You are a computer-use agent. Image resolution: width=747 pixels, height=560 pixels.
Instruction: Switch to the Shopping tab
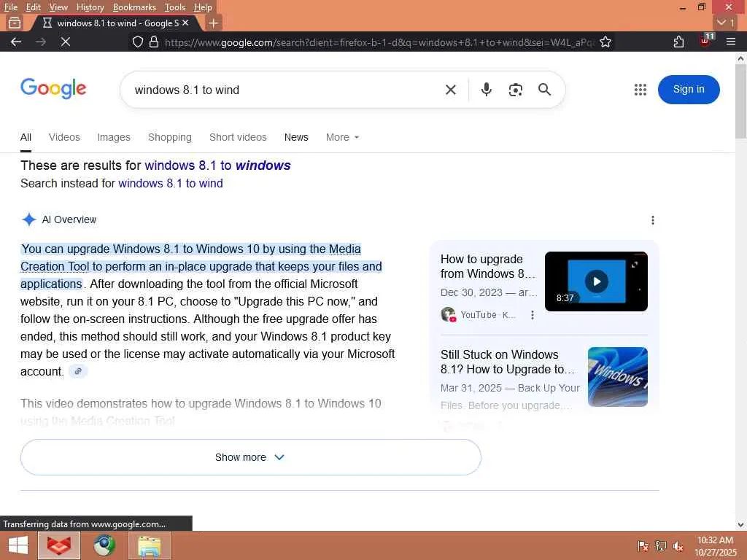(x=169, y=138)
